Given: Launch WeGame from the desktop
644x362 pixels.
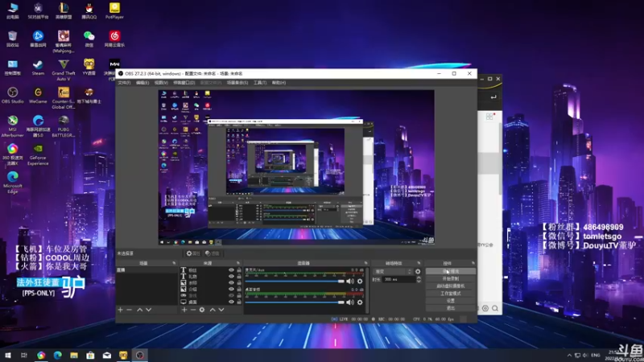Looking at the screenshot, I should click(38, 95).
